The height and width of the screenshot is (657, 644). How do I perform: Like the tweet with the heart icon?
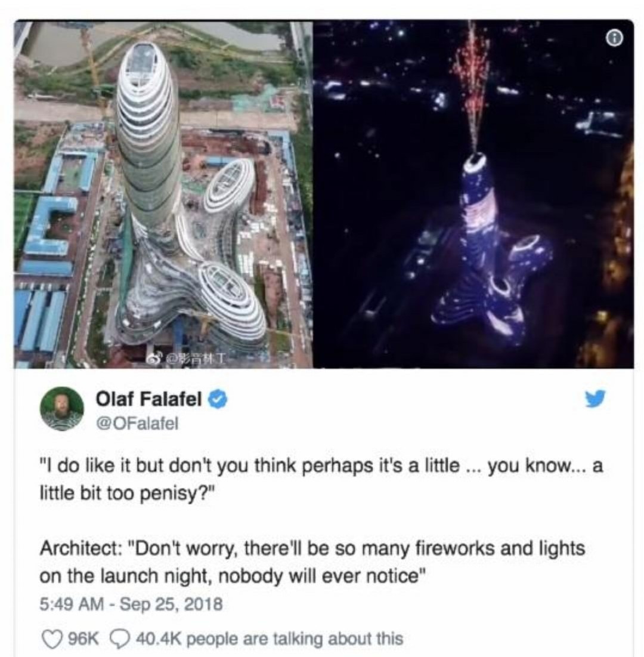point(51,639)
